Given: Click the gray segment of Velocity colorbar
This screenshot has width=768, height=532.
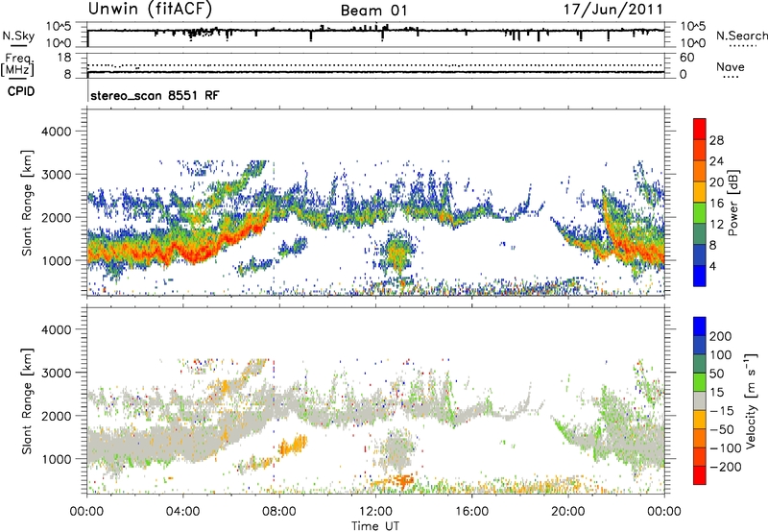Looking at the screenshot, I should tap(700, 400).
